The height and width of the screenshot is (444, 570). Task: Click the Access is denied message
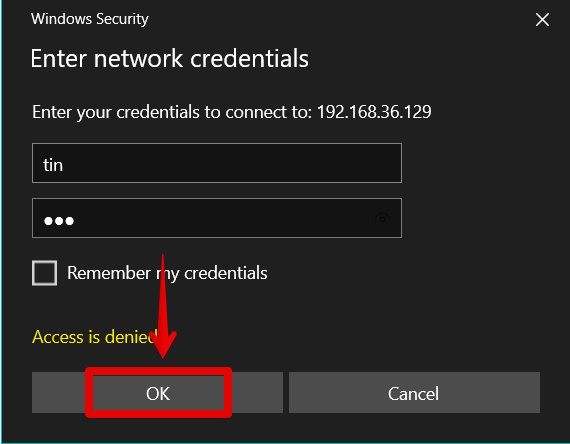click(x=95, y=337)
